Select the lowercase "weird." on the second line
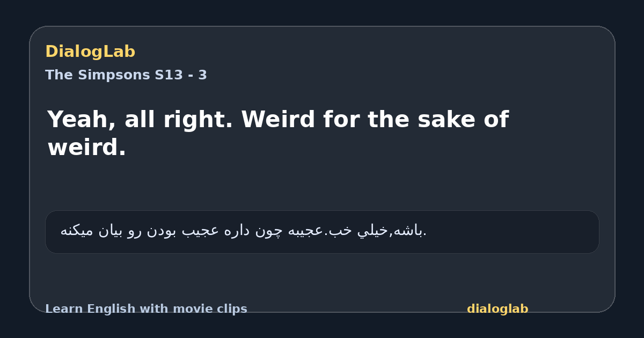 [x=87, y=148]
